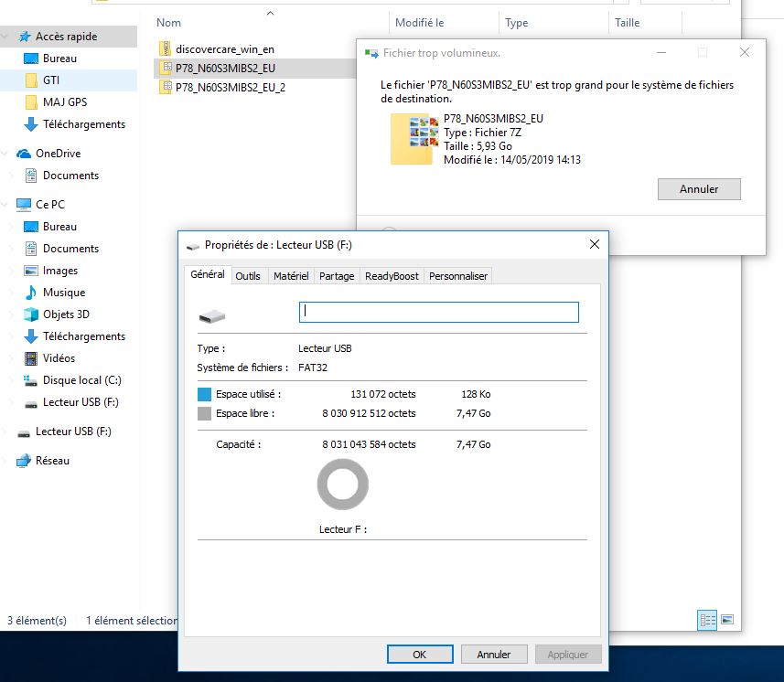Open the MAJ GPS folder icon
The width and height of the screenshot is (784, 682).
31,101
